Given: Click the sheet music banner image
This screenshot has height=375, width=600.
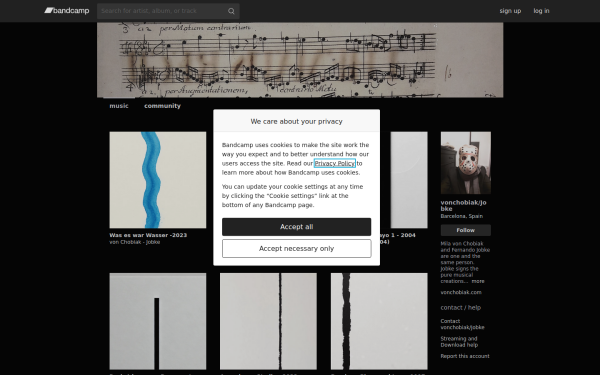Looking at the screenshot, I should [x=300, y=60].
